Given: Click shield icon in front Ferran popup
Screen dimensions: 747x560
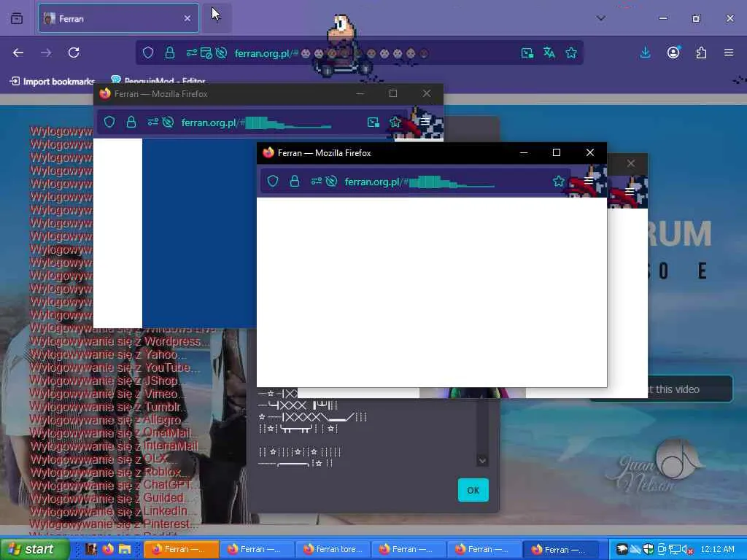Looking at the screenshot, I should [x=273, y=181].
